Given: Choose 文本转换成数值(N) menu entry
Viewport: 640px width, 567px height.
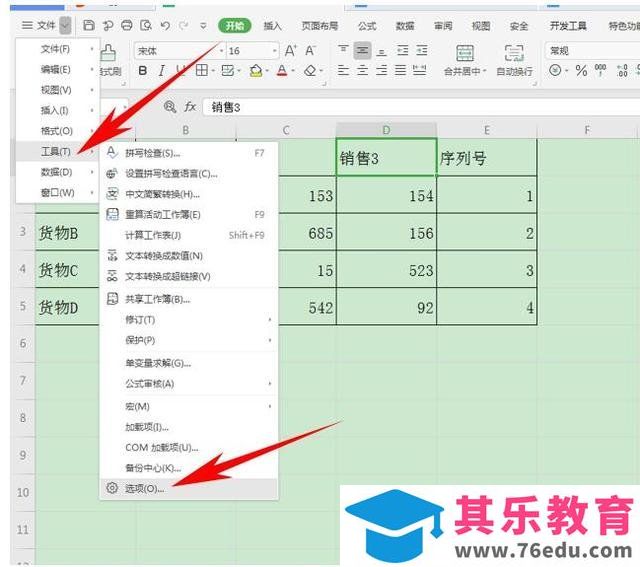Looking at the screenshot, I should [189, 256].
